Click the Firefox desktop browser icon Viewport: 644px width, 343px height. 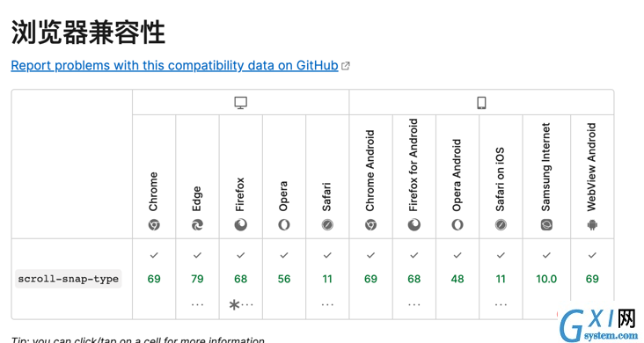[x=241, y=224]
